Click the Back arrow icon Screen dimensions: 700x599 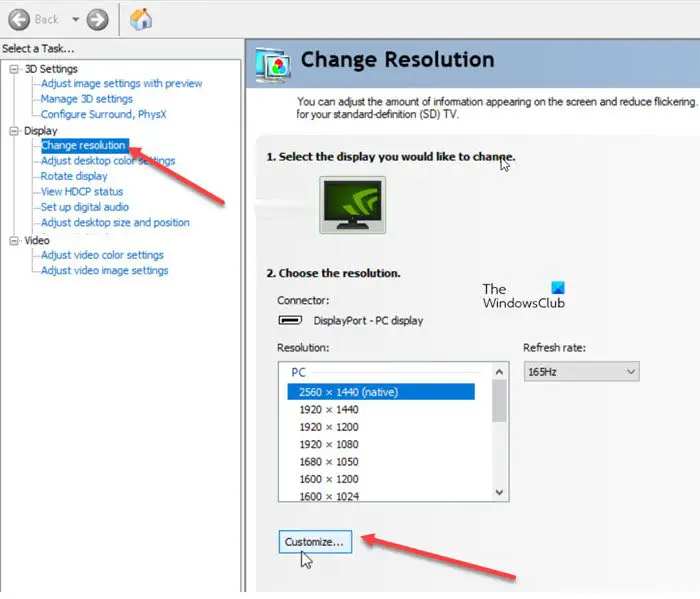(19, 20)
